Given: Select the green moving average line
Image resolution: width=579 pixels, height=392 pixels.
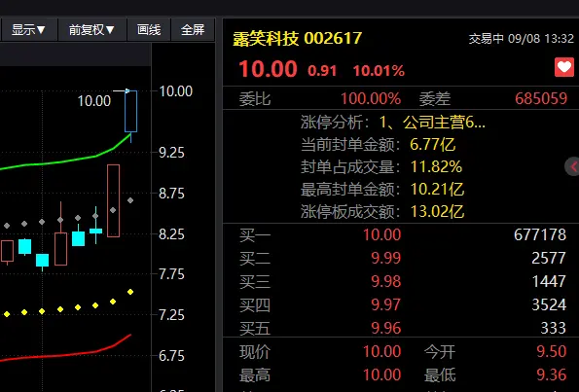Looking at the screenshot, I should pos(66,161).
